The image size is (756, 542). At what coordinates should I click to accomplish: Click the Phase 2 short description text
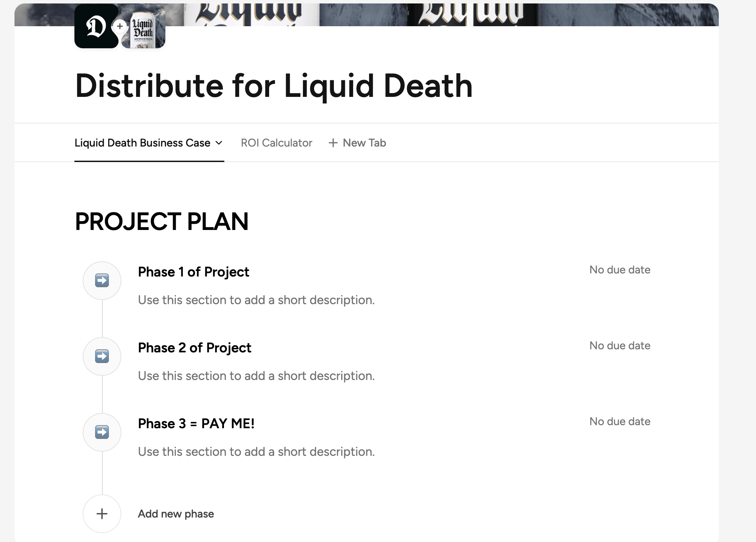click(256, 376)
